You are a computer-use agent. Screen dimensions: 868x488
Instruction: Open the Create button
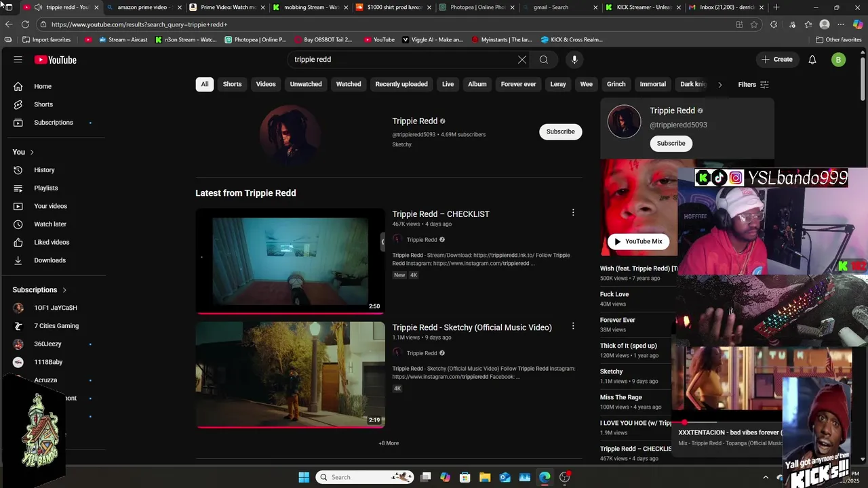[x=777, y=60]
